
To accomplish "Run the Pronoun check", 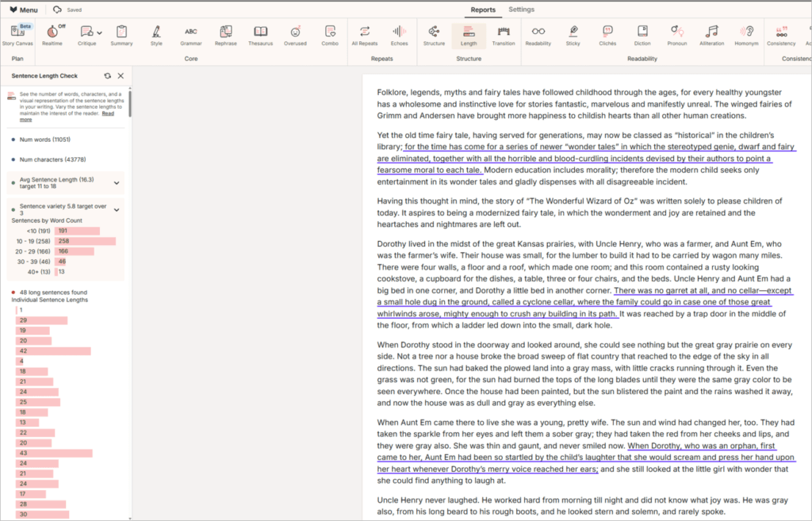I will click(677, 36).
